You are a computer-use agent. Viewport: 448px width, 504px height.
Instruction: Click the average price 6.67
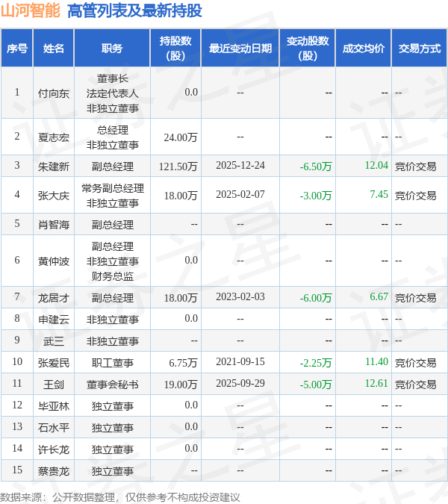[x=379, y=296]
